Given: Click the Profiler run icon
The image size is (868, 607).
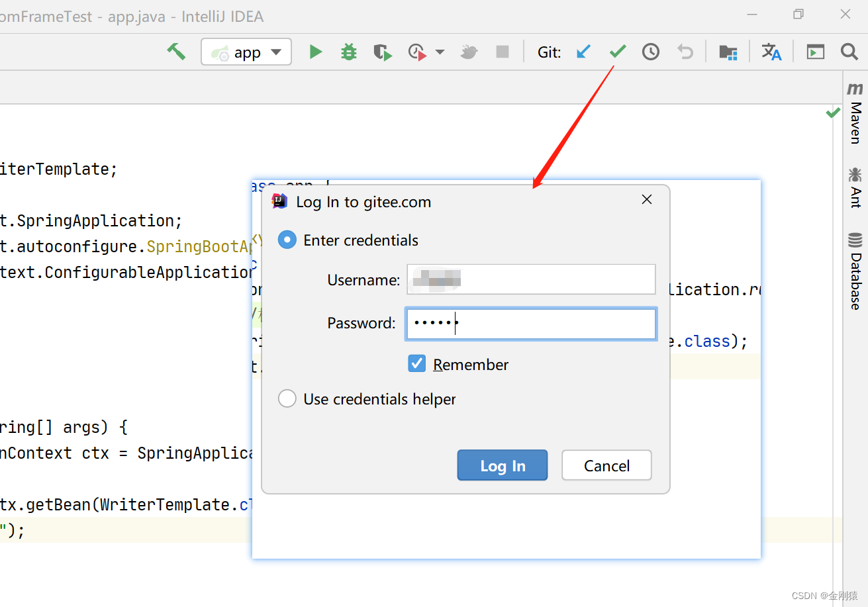Looking at the screenshot, I should (x=417, y=52).
